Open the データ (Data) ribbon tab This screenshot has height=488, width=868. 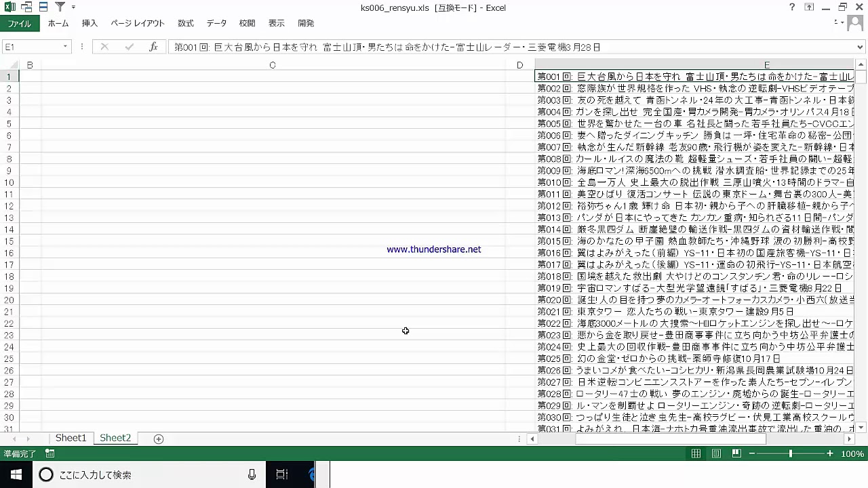tap(216, 23)
